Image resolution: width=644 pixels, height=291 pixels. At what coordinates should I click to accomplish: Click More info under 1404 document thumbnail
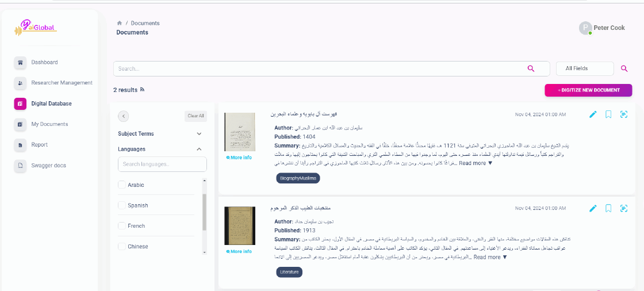[x=239, y=158]
